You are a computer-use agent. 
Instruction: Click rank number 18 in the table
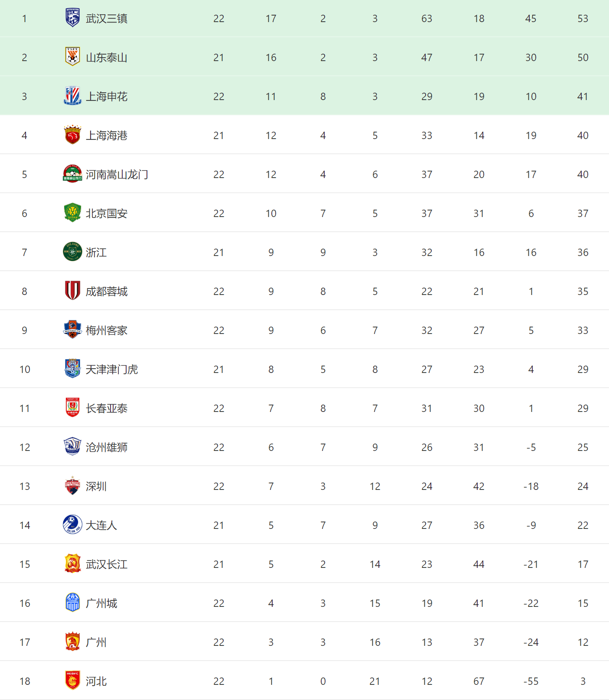25,681
